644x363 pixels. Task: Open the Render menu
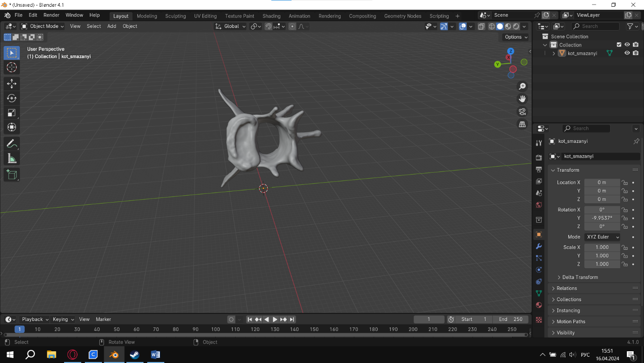coord(51,15)
